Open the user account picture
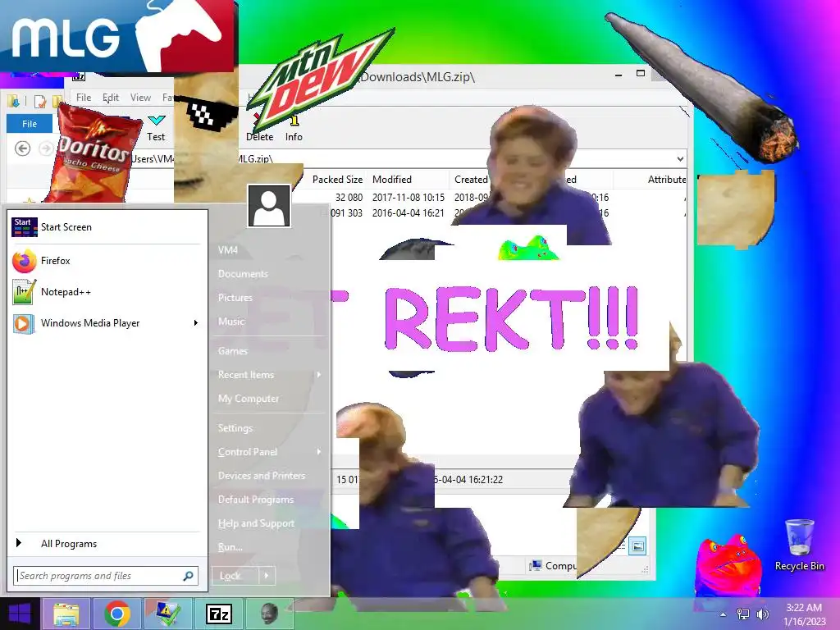 (269, 206)
